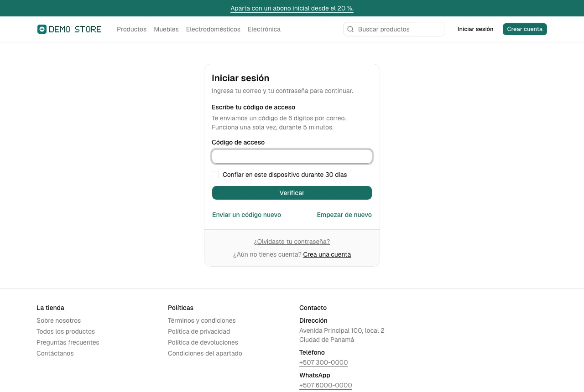Open the top banner abono inicial link
The image size is (584, 392).
[x=292, y=8]
